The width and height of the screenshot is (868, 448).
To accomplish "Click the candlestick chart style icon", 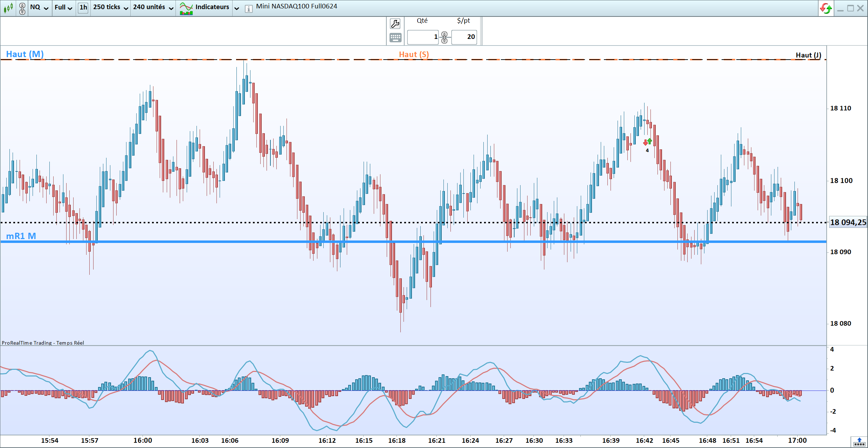I will point(8,7).
